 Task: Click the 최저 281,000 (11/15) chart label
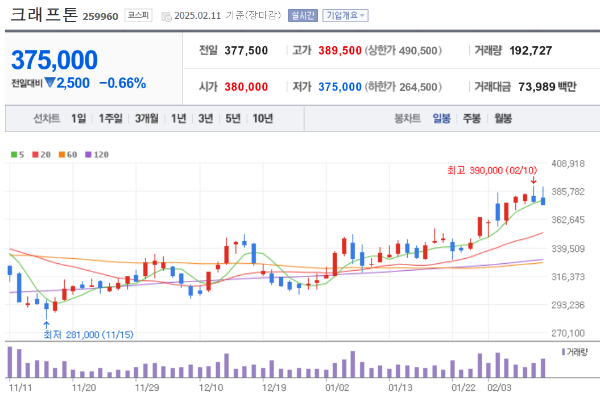coord(88,335)
